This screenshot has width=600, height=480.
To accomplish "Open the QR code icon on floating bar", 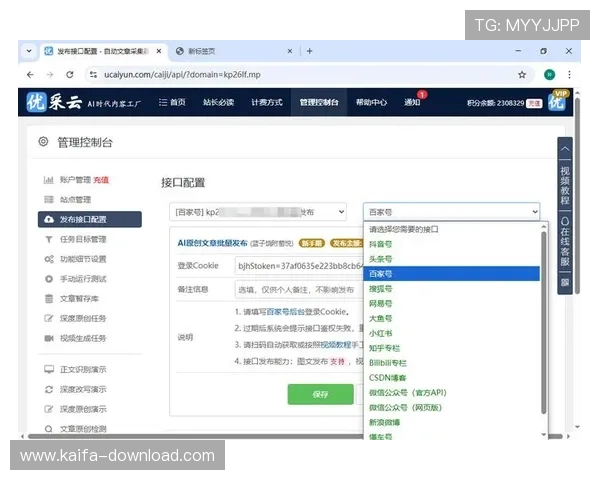I will click(565, 283).
